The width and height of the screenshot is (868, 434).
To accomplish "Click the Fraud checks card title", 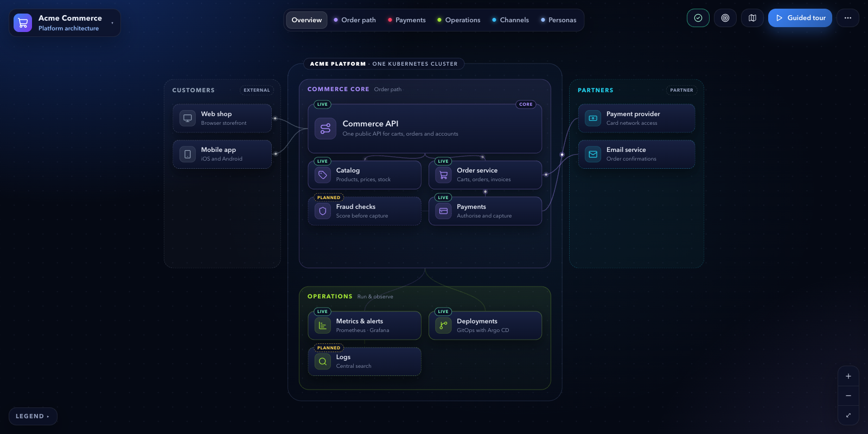I will click(x=355, y=207).
